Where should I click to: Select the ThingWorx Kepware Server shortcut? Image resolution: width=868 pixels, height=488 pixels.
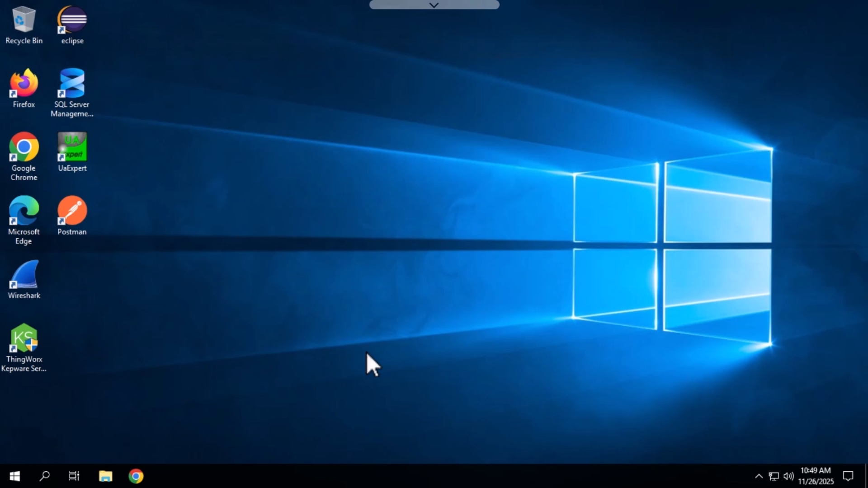pos(24,348)
